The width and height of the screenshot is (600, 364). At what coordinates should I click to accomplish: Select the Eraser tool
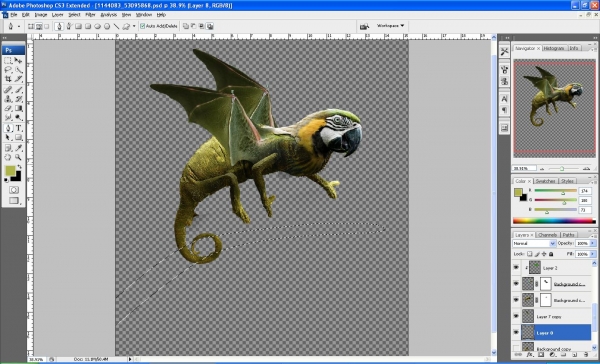pos(8,108)
